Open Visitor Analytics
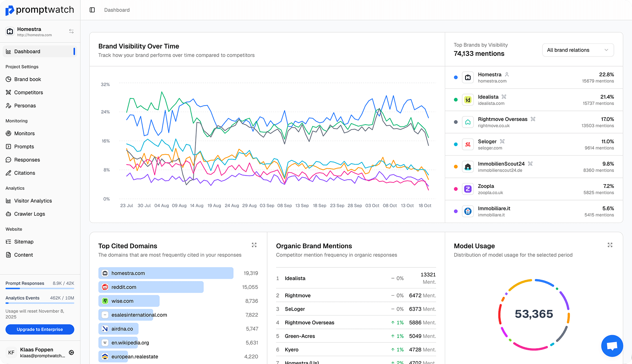 click(33, 200)
